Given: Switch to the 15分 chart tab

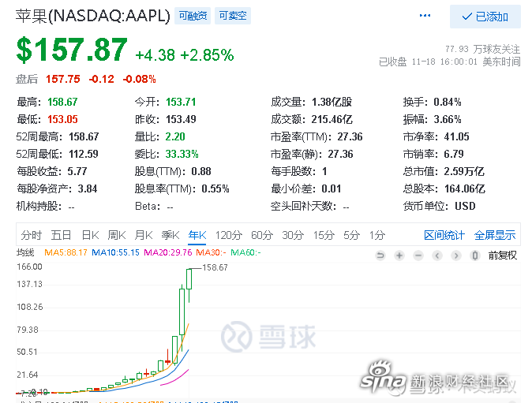Looking at the screenshot, I should (x=324, y=235).
